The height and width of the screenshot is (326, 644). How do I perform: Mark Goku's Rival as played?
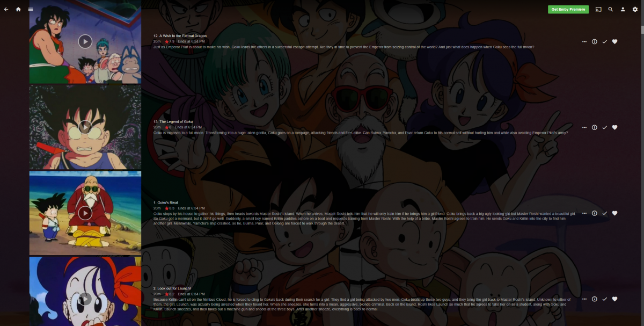pyautogui.click(x=604, y=213)
